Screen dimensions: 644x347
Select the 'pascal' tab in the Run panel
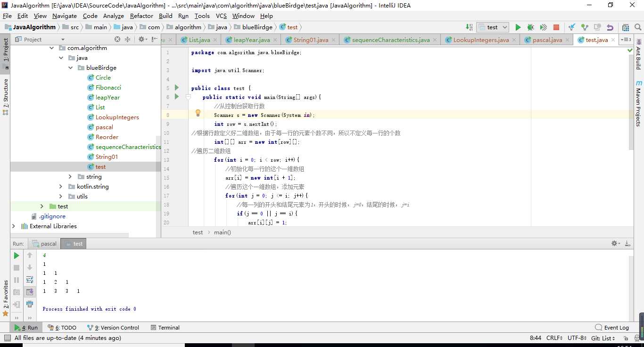(44, 244)
